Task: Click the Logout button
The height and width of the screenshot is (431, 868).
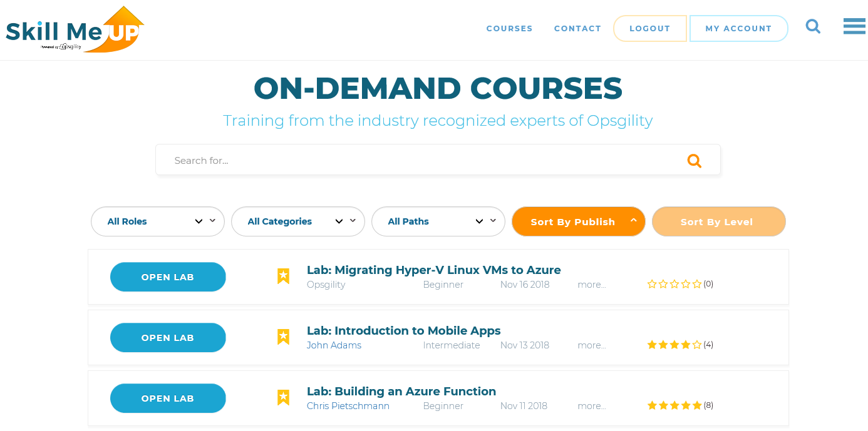Action: pos(650,29)
